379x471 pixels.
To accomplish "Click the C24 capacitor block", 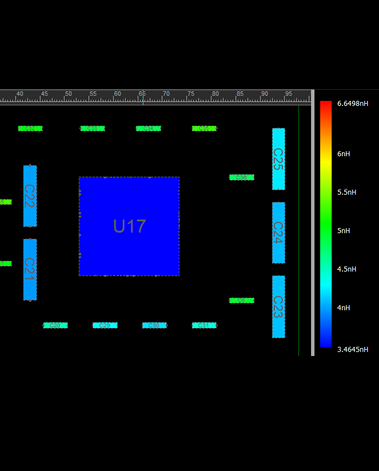I will [278, 233].
